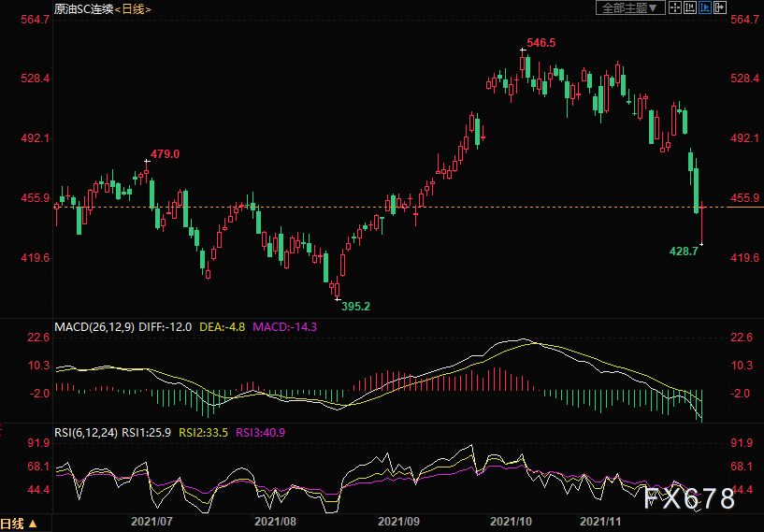Open MACD(26,12,9) indicator settings label
The width and height of the screenshot is (764, 532).
pos(94,327)
